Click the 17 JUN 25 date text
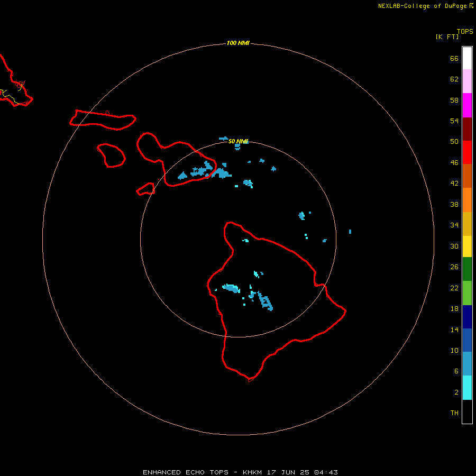The width and height of the screenshot is (476, 476). click(288, 472)
